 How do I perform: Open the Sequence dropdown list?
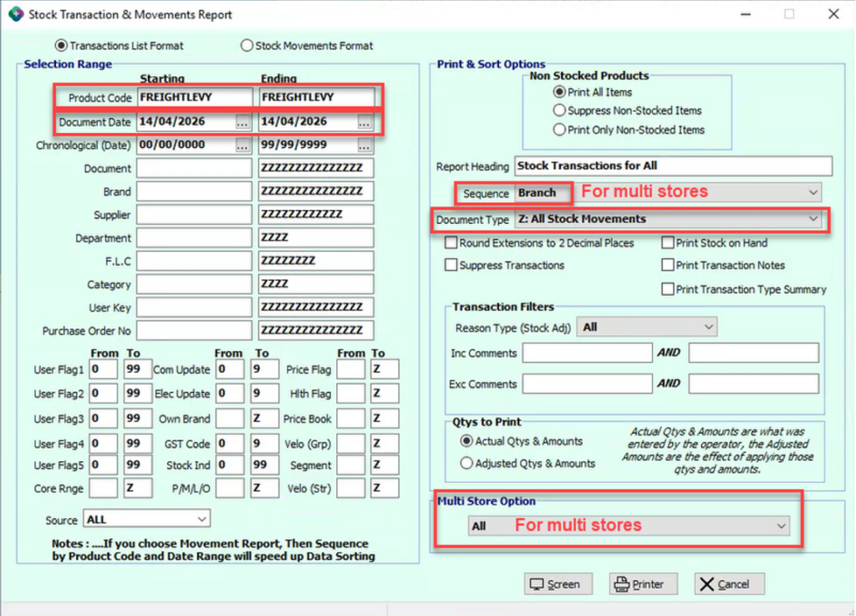[814, 193]
